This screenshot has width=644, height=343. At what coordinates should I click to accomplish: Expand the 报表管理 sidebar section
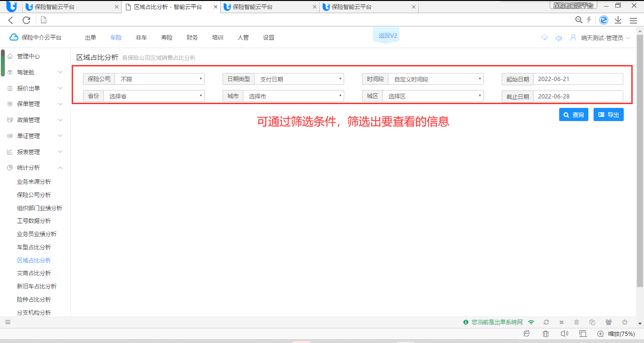point(35,152)
